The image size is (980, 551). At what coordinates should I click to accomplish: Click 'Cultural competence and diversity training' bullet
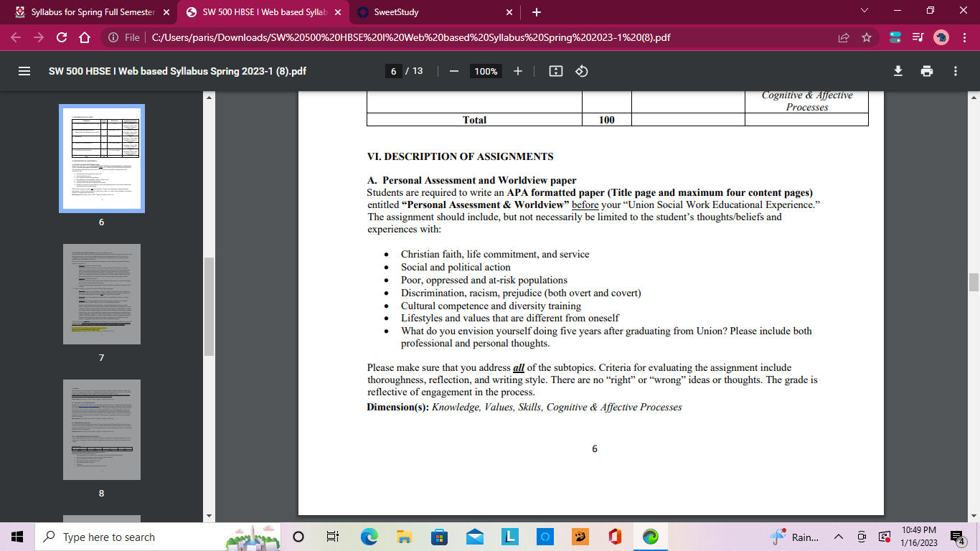(x=491, y=306)
